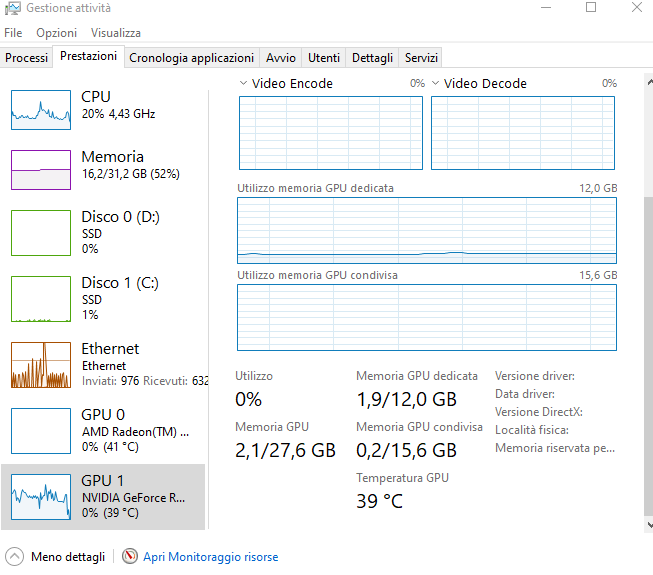Click the Monitoraggio risorse gauge icon
The image size is (653, 575).
click(x=130, y=556)
